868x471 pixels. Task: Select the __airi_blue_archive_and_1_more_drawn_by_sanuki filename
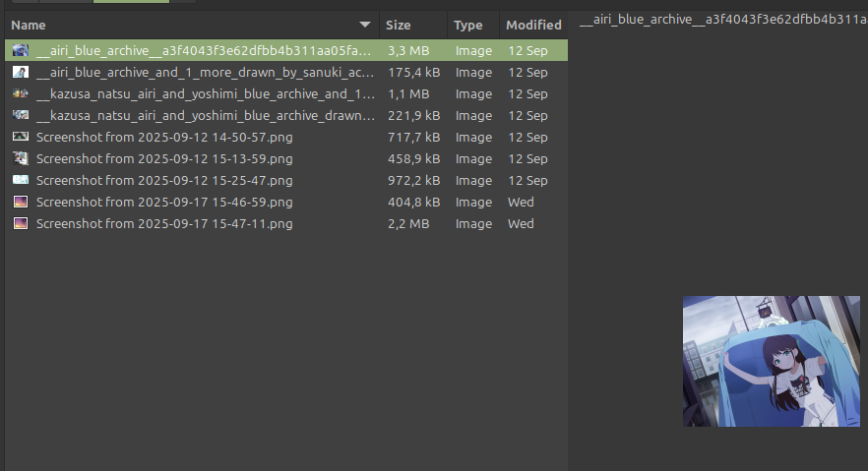205,73
